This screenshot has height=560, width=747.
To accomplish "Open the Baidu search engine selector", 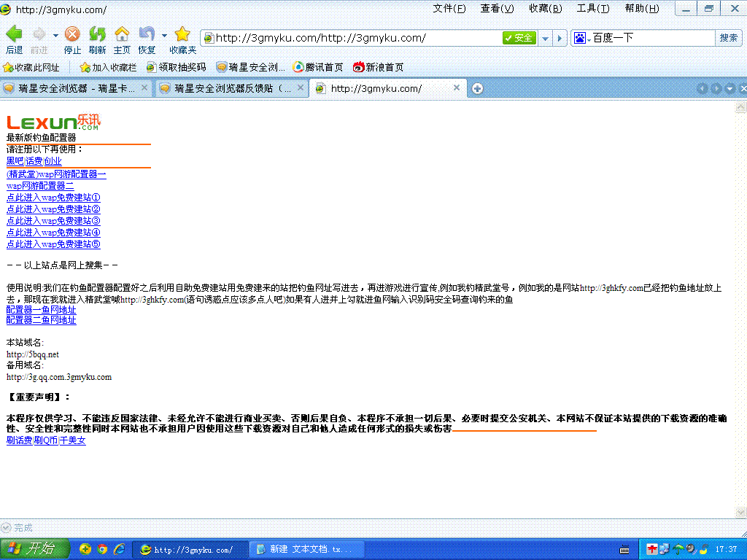I will click(x=582, y=38).
